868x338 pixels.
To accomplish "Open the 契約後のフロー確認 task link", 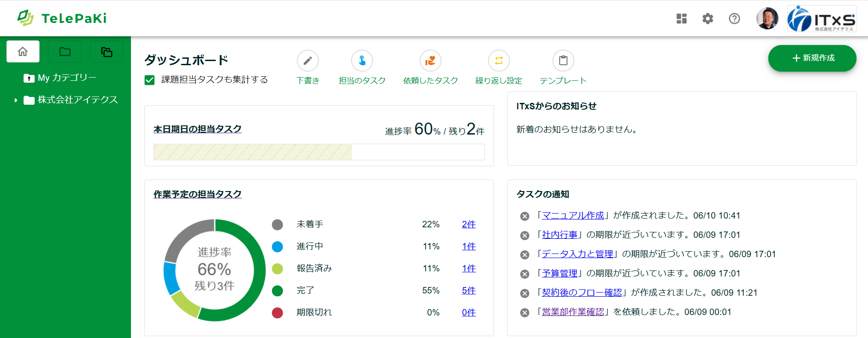I will (582, 293).
